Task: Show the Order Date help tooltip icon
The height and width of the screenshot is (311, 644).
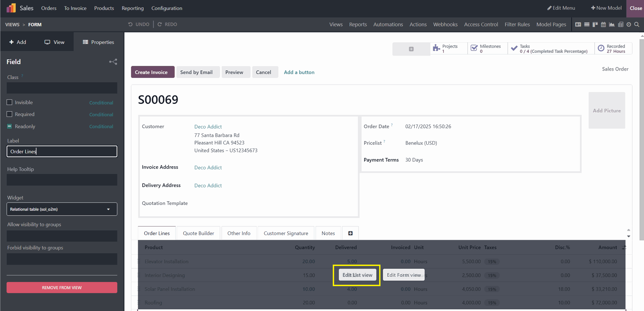Action: (392, 125)
